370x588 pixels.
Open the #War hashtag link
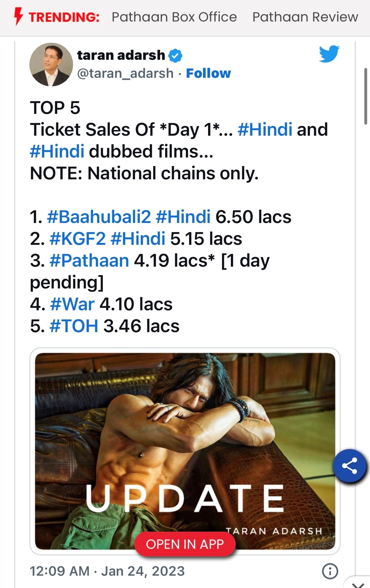(x=72, y=304)
